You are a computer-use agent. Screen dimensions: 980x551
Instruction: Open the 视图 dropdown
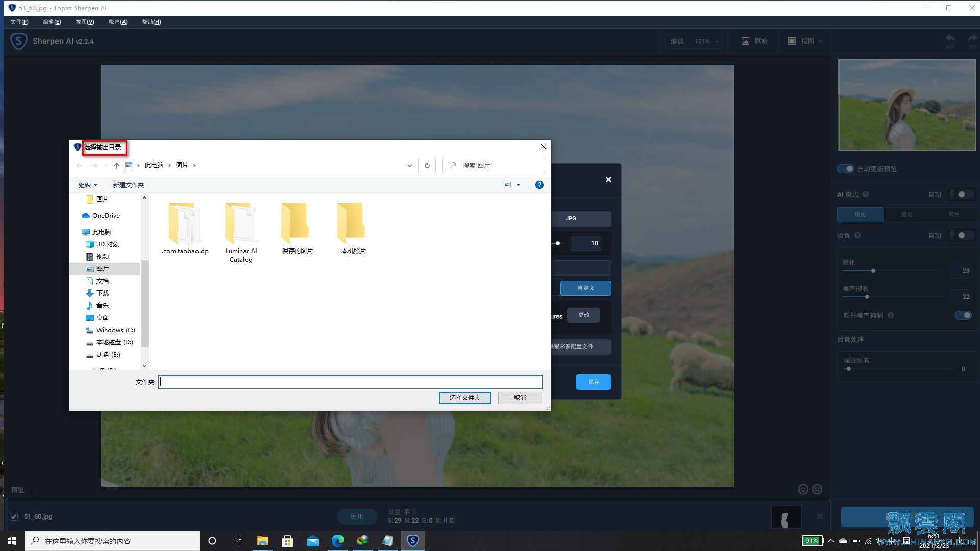click(x=805, y=41)
